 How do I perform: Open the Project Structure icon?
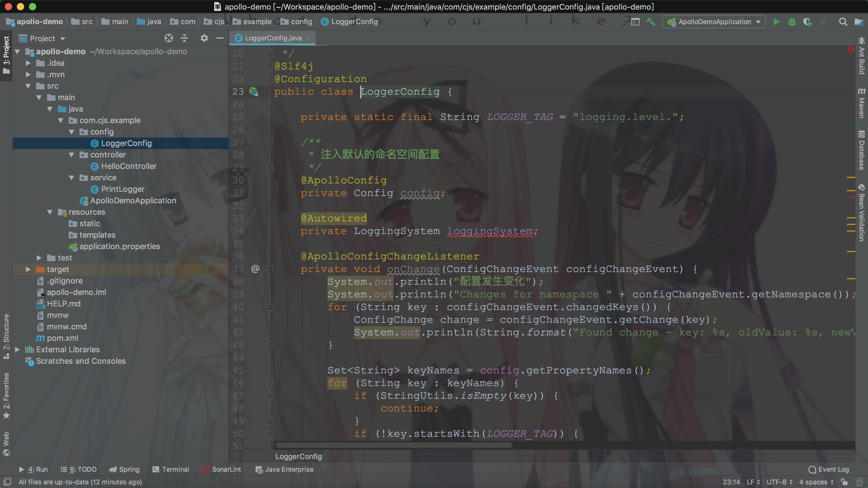click(859, 22)
